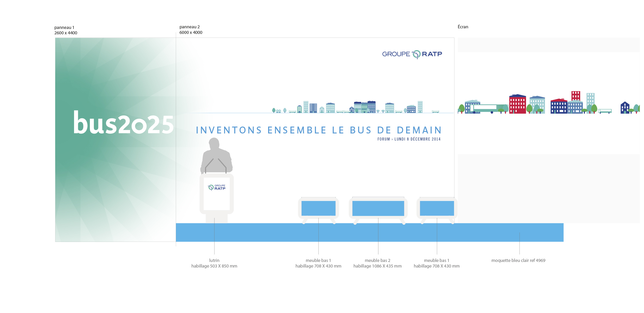
Task: Click the small city skyline illustration on panneau 2
Action: pos(355,107)
